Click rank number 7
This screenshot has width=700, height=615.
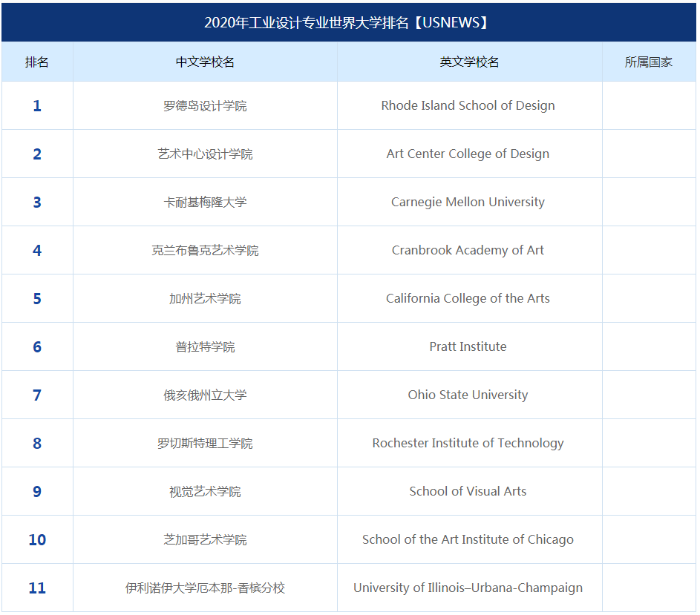point(37,395)
